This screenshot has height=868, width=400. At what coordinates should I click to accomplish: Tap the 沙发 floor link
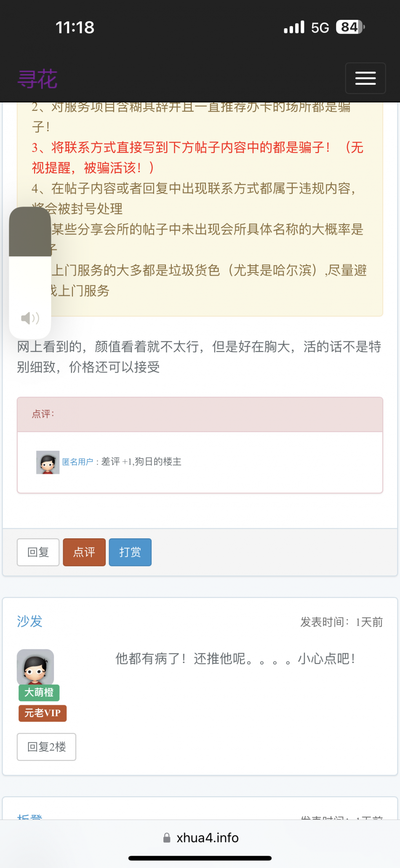point(29,621)
